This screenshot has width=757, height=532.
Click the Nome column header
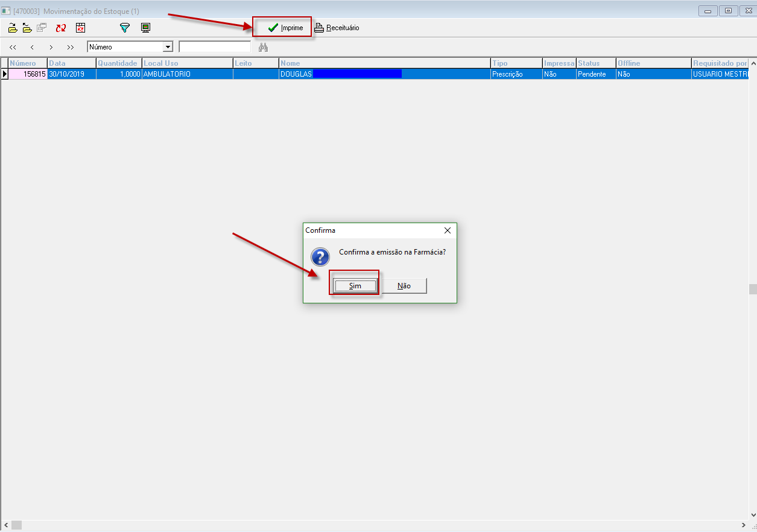pyautogui.click(x=385, y=63)
